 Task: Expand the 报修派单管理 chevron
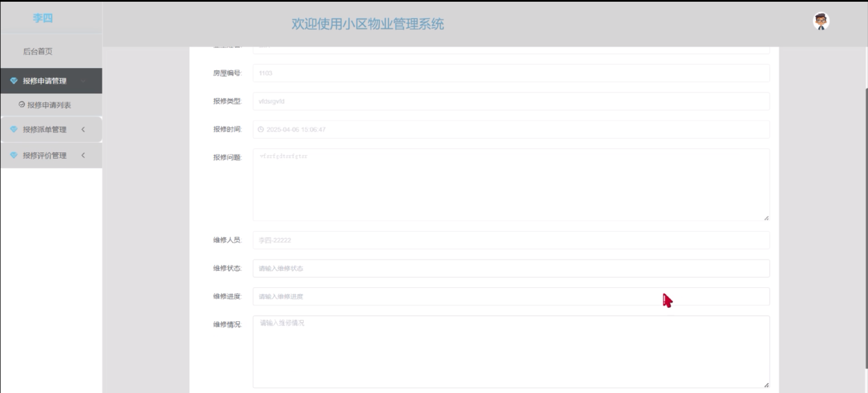(x=83, y=129)
